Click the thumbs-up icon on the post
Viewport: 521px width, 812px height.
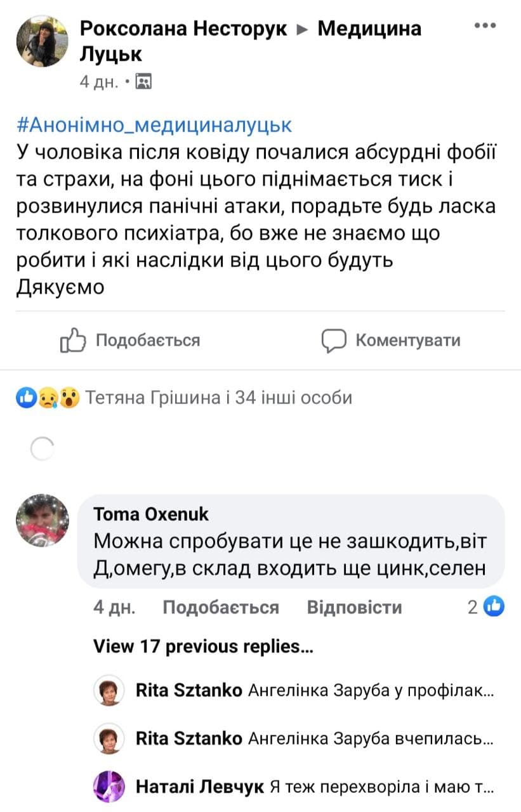pos(72,341)
